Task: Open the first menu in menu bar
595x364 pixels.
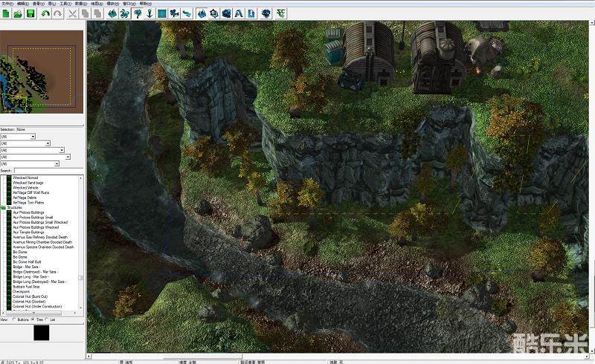Action: click(x=6, y=4)
